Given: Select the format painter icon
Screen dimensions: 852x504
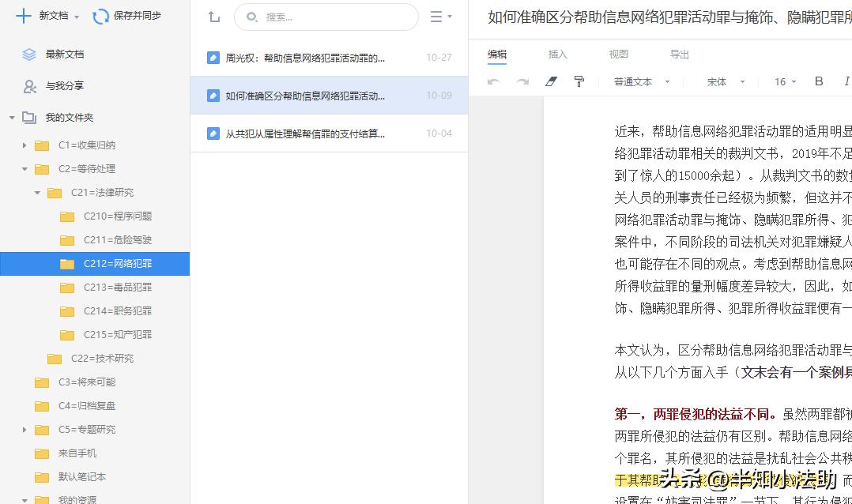Looking at the screenshot, I should tap(579, 81).
